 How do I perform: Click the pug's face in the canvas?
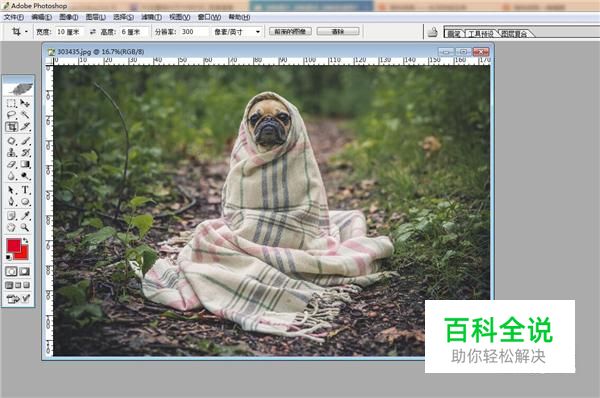point(269,122)
